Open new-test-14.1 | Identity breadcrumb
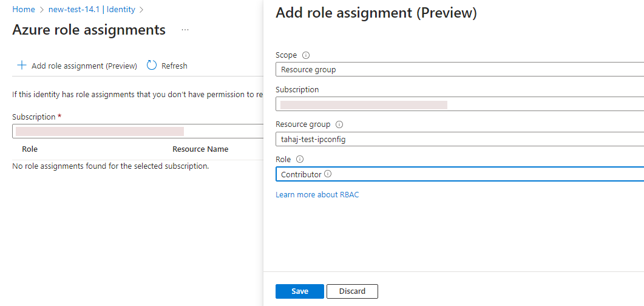 coord(92,10)
